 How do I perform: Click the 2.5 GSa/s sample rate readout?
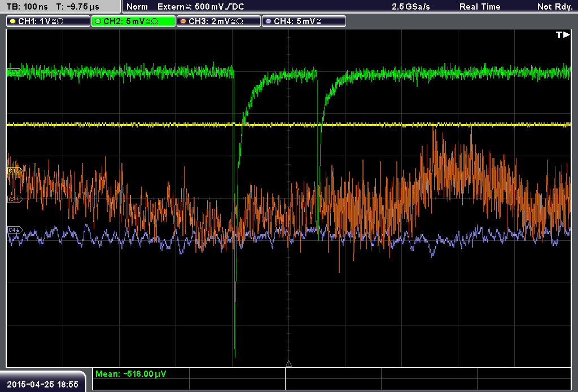point(411,7)
